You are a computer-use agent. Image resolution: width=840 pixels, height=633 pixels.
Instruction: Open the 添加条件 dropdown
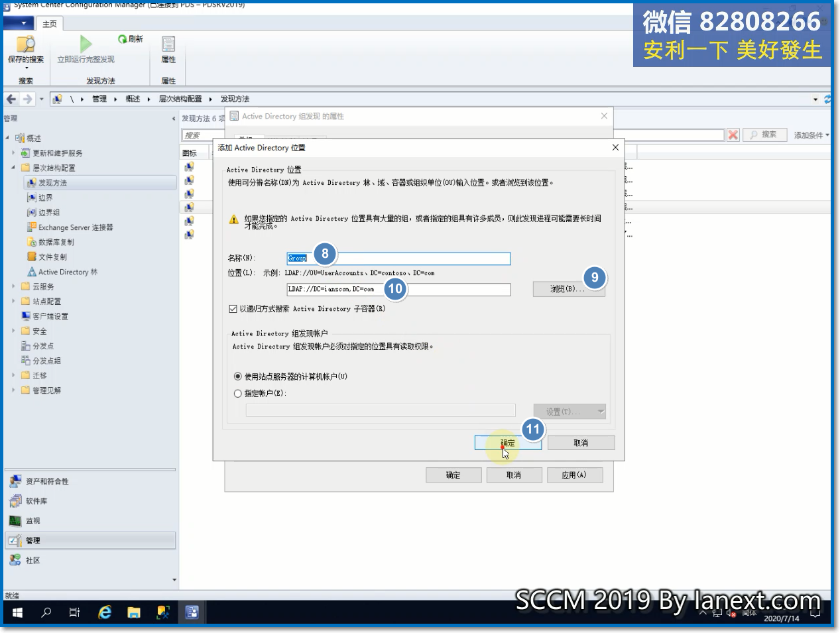coord(811,135)
